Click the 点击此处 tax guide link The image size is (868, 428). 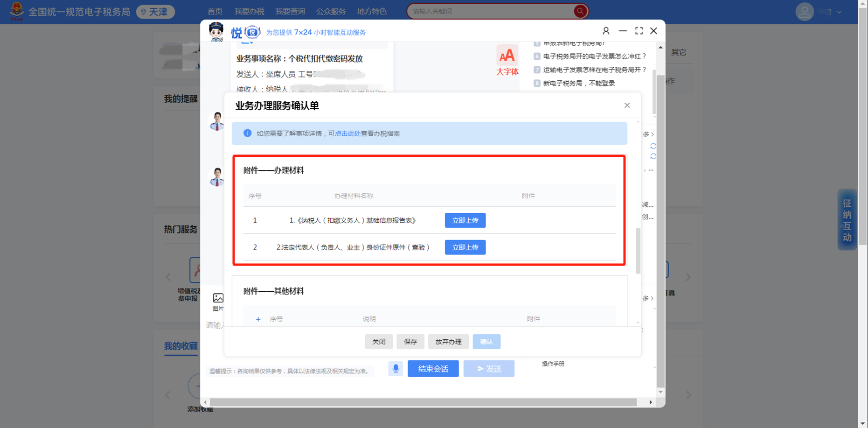[347, 133]
